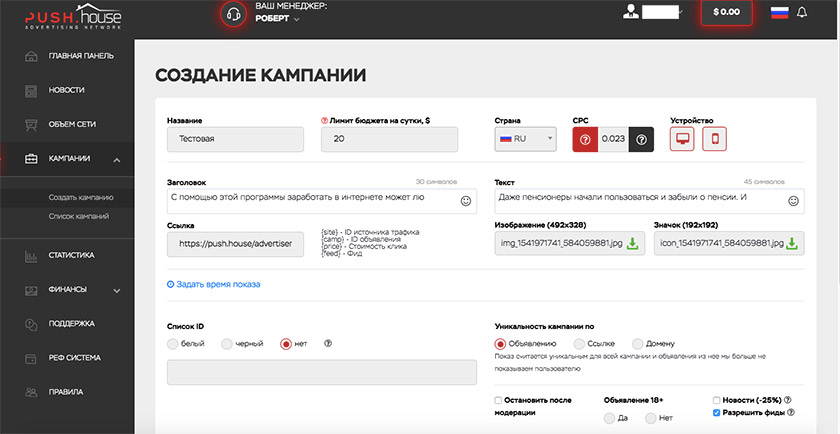The image size is (840, 434).
Task: Click the black question icon by CPC
Action: pyautogui.click(x=641, y=139)
